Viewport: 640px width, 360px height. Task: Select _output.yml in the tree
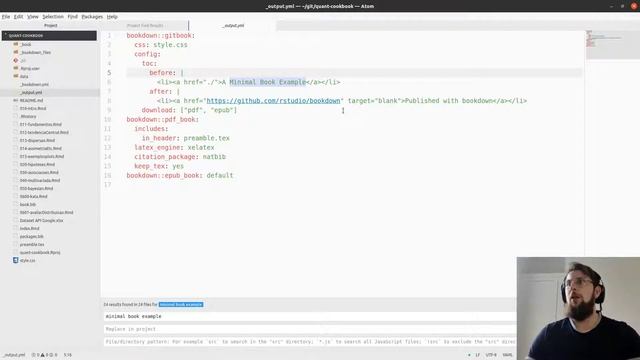(x=31, y=92)
